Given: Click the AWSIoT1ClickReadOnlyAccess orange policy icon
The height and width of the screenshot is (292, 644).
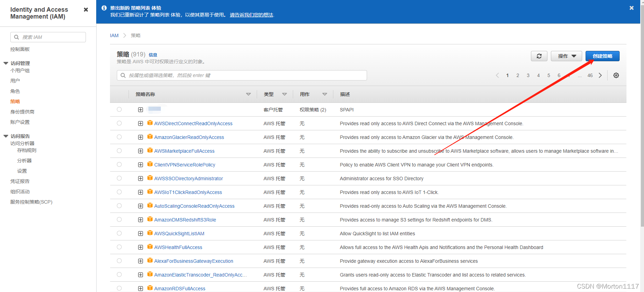Looking at the screenshot, I should point(150,192).
